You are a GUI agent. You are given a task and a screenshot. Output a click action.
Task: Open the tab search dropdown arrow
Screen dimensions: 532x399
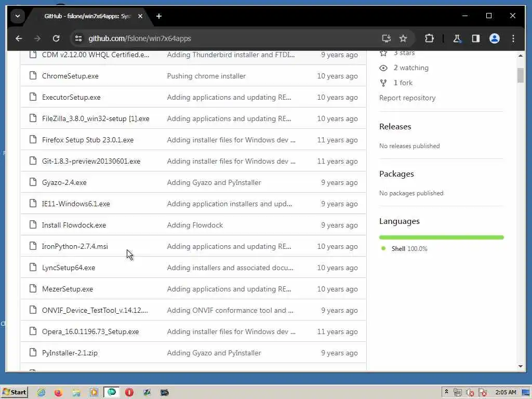click(x=18, y=16)
